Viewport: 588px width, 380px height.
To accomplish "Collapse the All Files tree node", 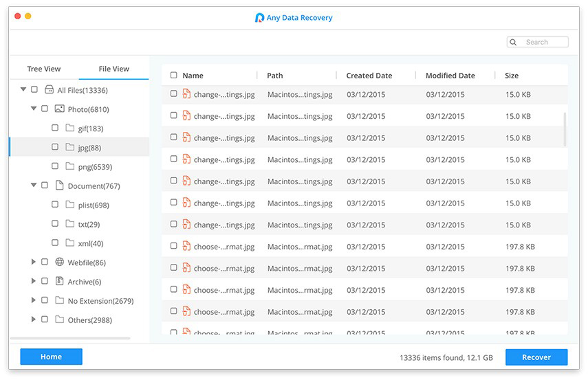I will (23, 89).
